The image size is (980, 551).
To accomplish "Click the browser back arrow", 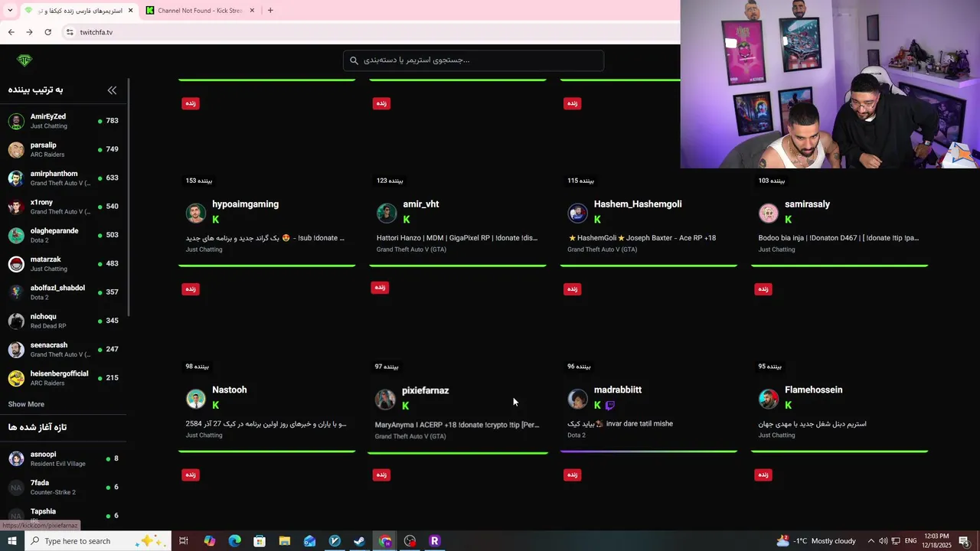I will tap(11, 32).
